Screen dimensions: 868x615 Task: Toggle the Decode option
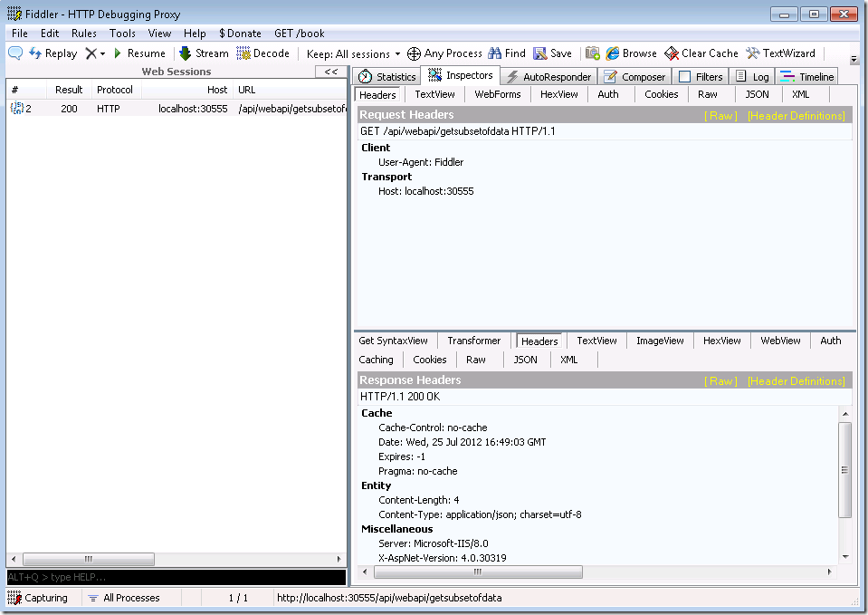263,53
